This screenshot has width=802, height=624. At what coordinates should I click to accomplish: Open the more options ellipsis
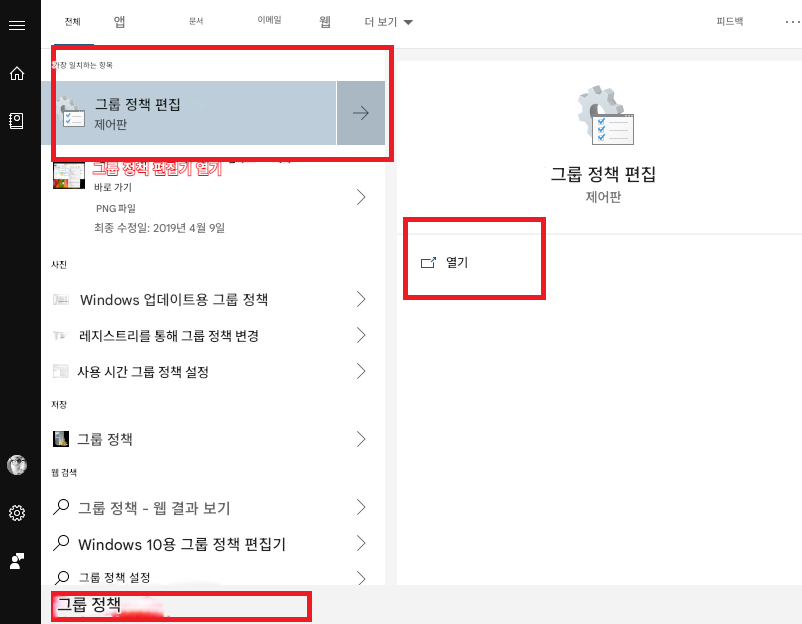pyautogui.click(x=792, y=22)
